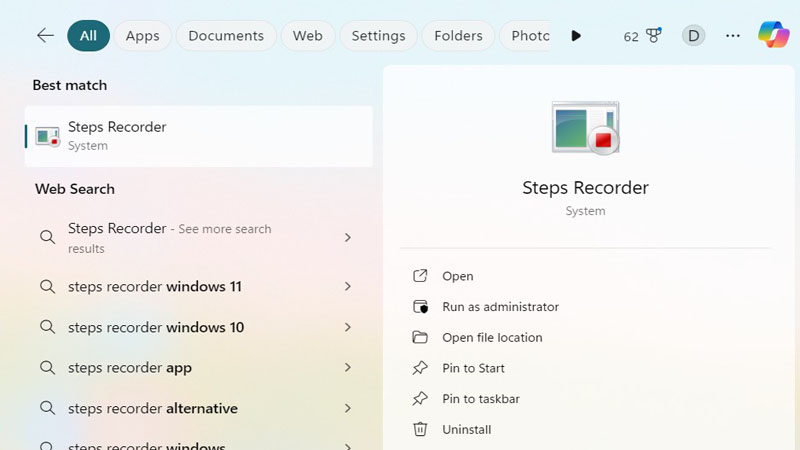Screen dimensions: 800x450
Task: Expand chevron for steps recorder alternative
Action: 348,408
